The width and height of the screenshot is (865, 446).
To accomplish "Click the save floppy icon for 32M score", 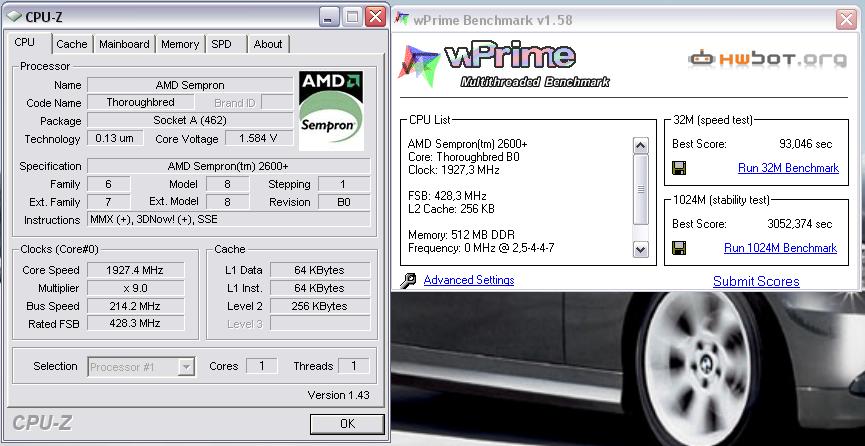I will pyautogui.click(x=679, y=168).
